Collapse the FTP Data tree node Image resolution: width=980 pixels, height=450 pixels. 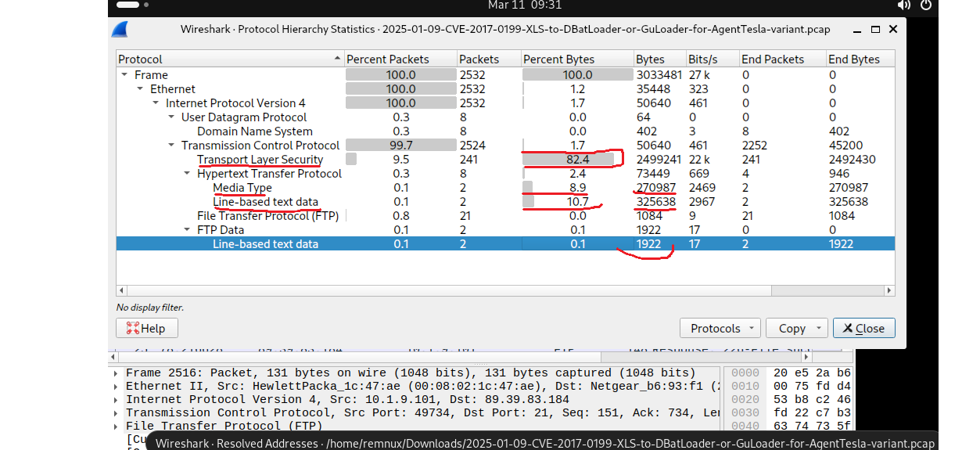pos(187,230)
